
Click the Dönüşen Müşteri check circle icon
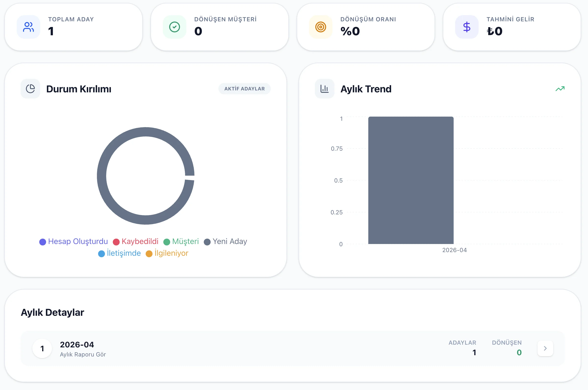click(x=174, y=27)
